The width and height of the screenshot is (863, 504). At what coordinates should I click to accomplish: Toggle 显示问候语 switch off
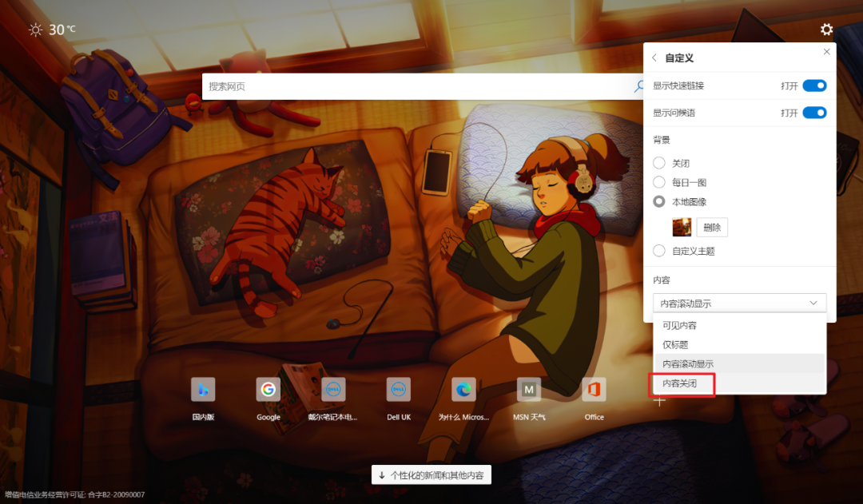click(814, 113)
